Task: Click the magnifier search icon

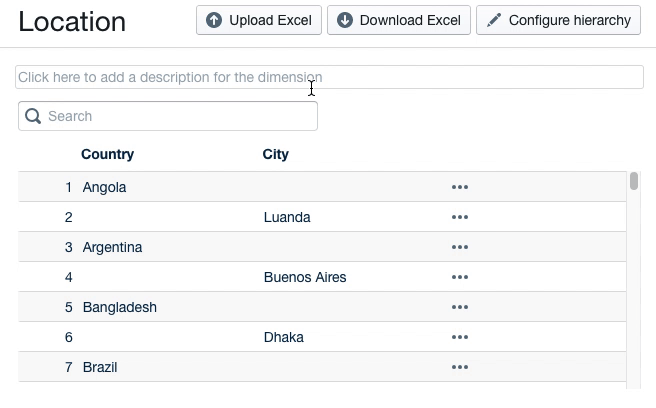Action: (33, 116)
